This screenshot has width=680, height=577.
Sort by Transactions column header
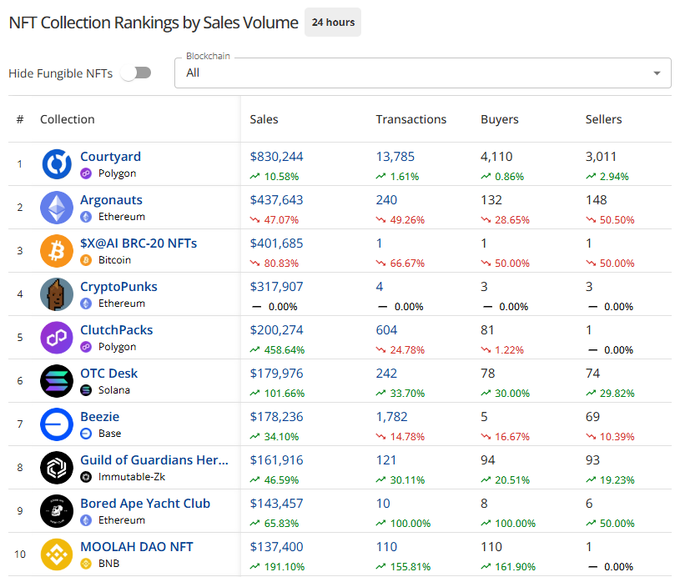coord(411,119)
